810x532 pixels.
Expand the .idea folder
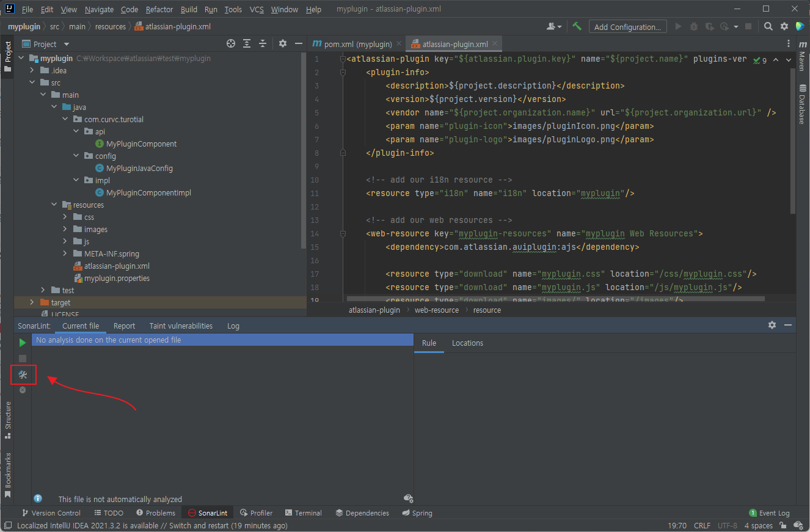32,71
